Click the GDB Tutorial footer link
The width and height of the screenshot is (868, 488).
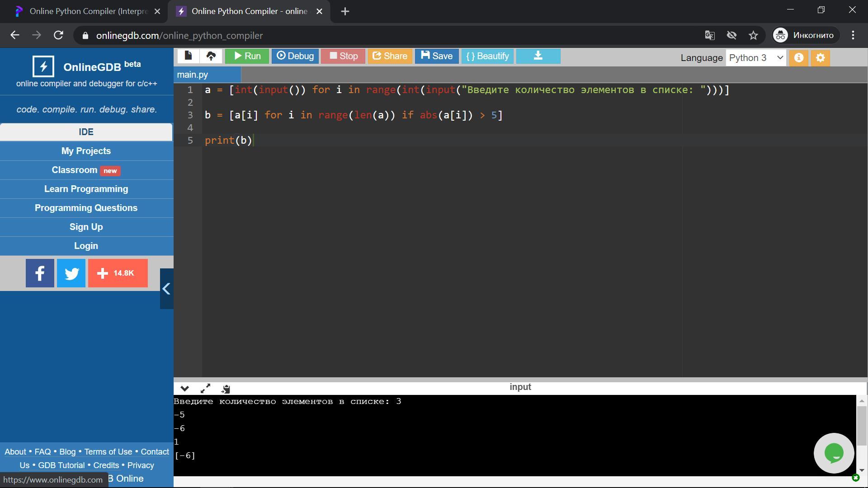click(61, 465)
